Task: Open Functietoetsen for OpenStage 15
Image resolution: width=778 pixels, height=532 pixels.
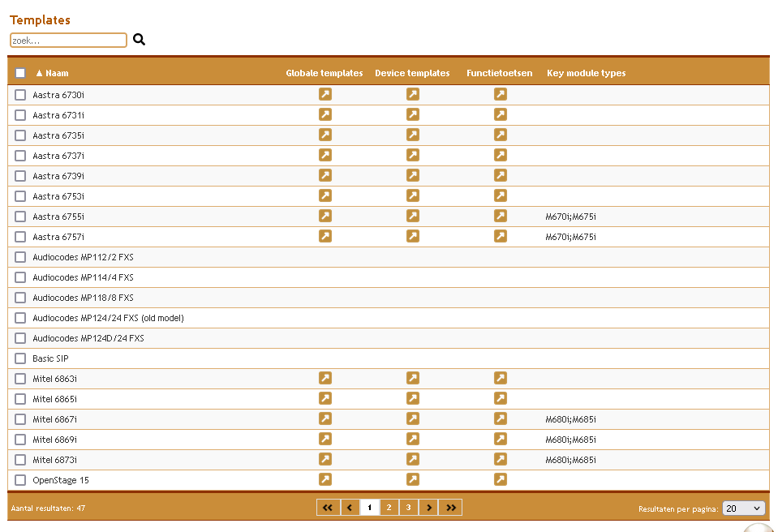Action: [x=500, y=479]
